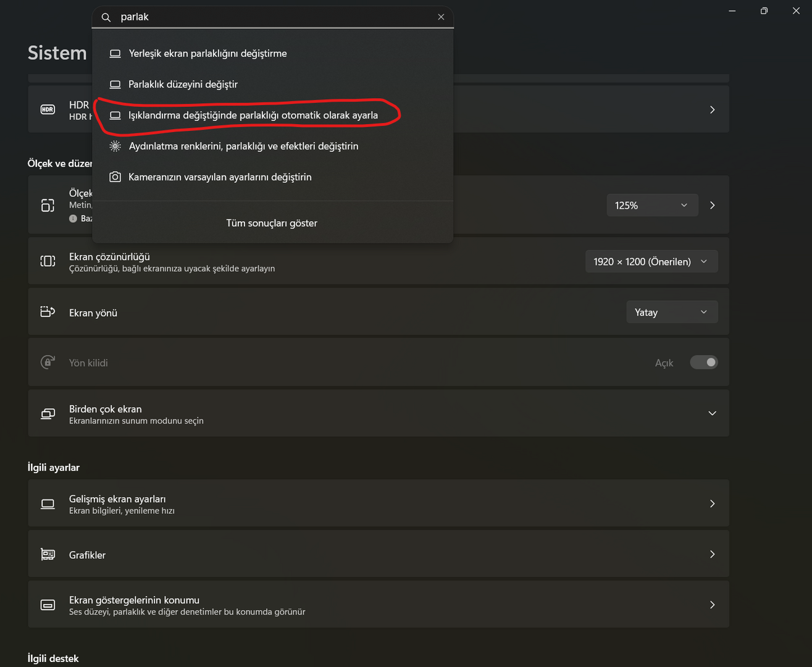Select 'Kameranızın varsayılan ayarlarını değiştirin' result
The width and height of the screenshot is (812, 667).
pyautogui.click(x=220, y=177)
